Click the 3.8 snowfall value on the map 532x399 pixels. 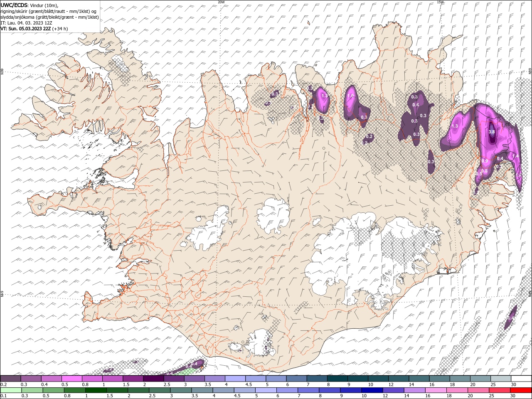coord(492,132)
